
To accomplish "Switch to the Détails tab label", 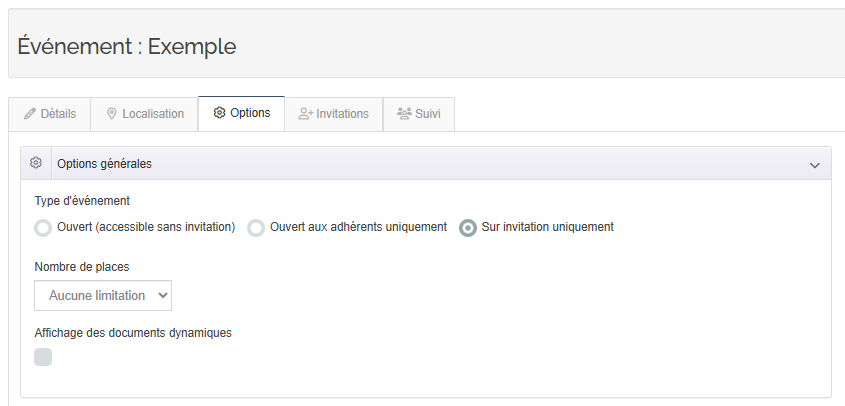I will pyautogui.click(x=58, y=114).
